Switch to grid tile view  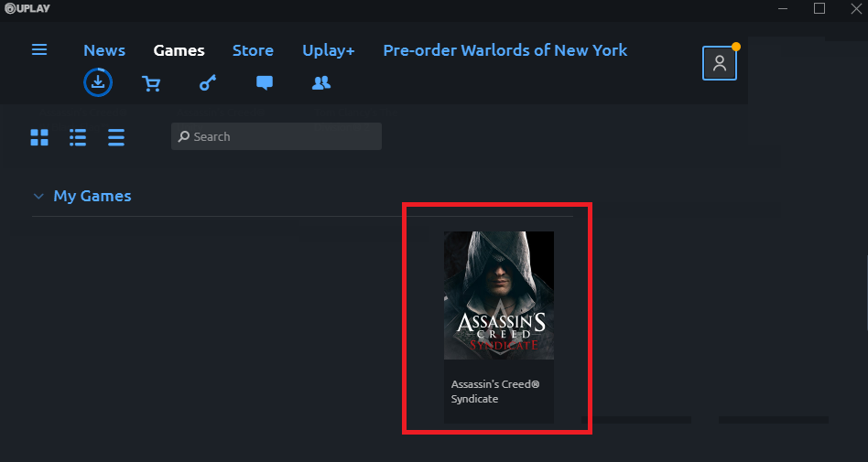point(39,137)
